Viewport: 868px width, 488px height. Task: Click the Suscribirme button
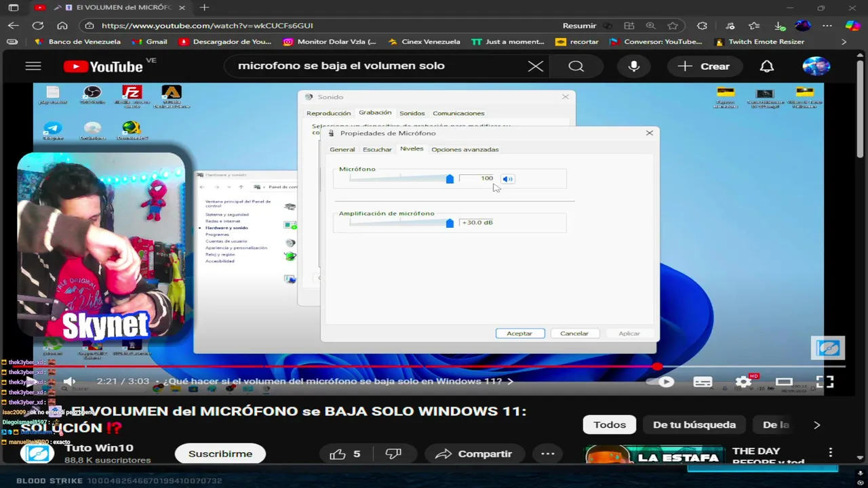220,453
